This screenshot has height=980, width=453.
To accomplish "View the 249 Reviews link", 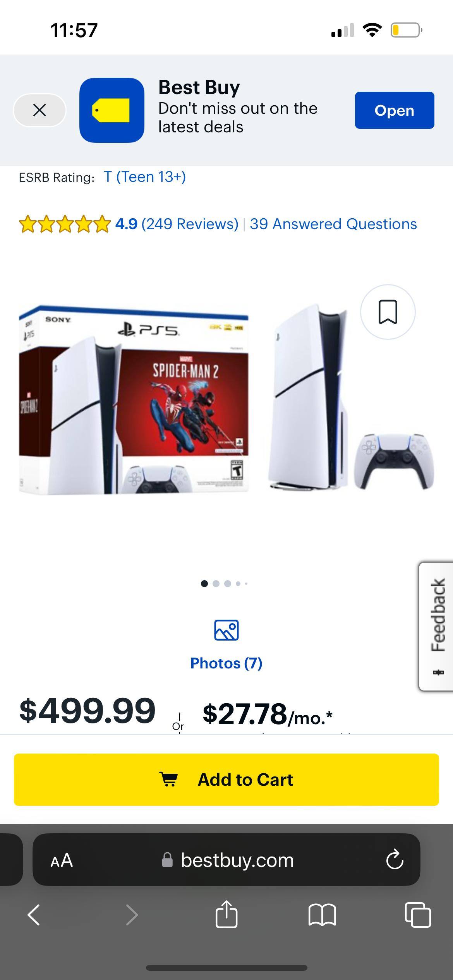I will pyautogui.click(x=190, y=224).
